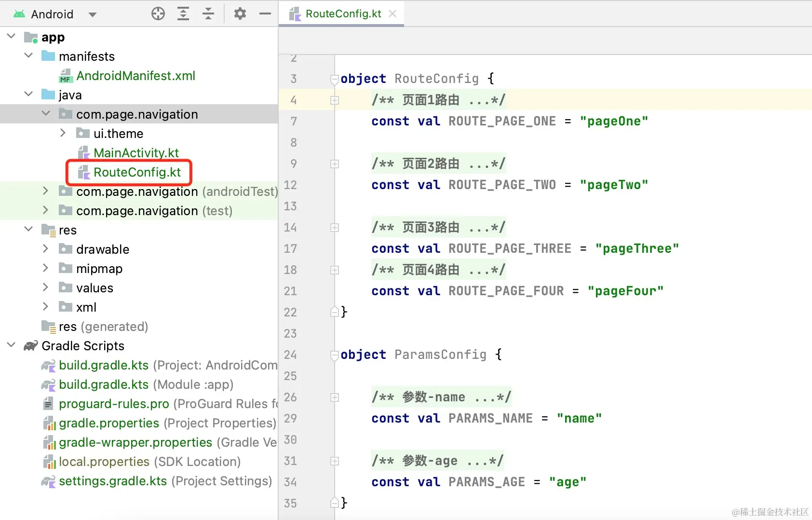The width and height of the screenshot is (812, 520).
Task: Expand the mipmap folder
Action: 46,268
